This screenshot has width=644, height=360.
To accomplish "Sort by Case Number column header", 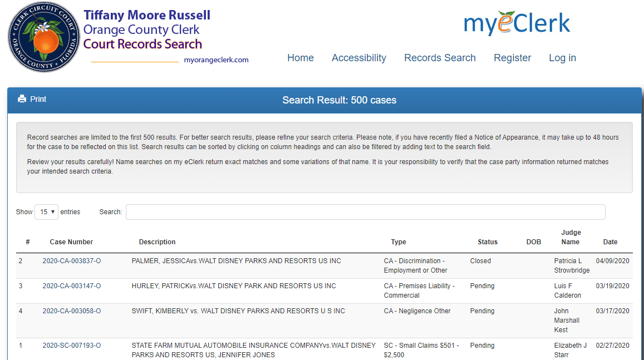I will 71,242.
